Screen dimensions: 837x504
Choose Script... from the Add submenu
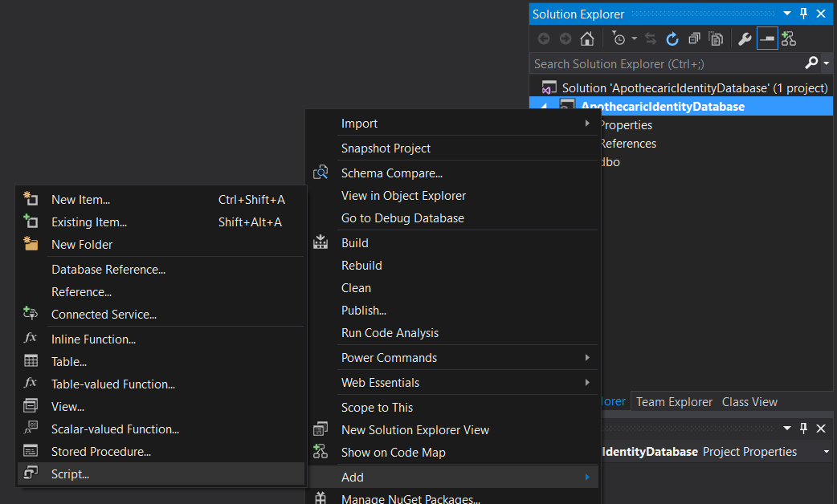pyautogui.click(x=71, y=474)
